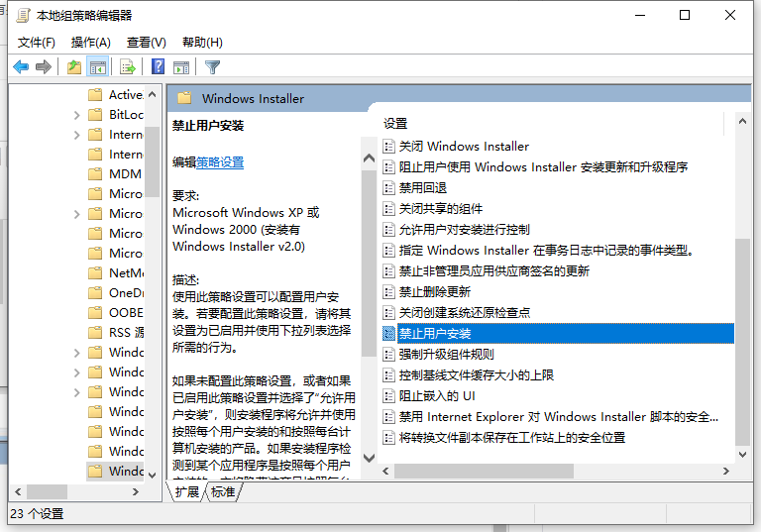Open the 操作(A) menu
The height and width of the screenshot is (532, 761).
91,43
